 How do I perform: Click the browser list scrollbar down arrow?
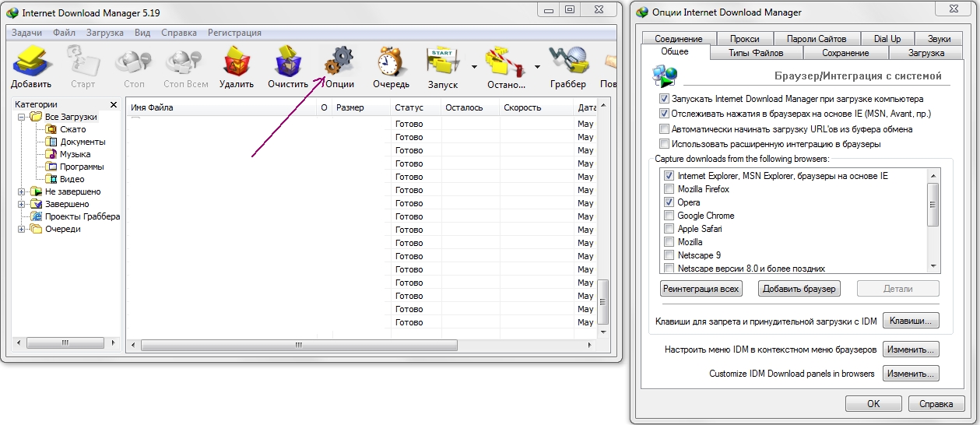coord(933,266)
